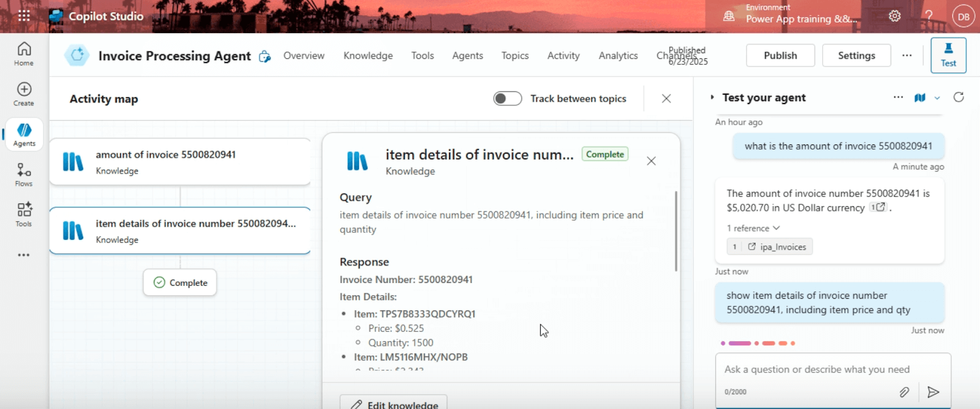Click the Copilot Studio logo
Screen dimensions: 980x409
point(56,16)
